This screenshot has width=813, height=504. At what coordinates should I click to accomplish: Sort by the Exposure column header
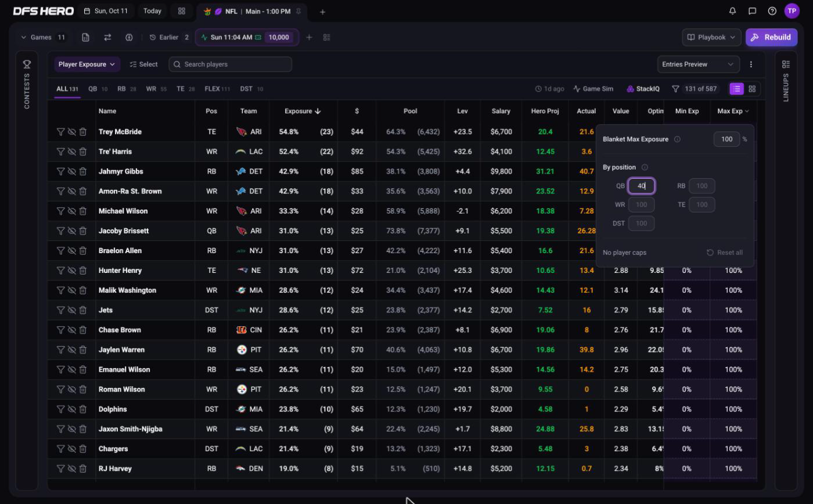pyautogui.click(x=303, y=111)
